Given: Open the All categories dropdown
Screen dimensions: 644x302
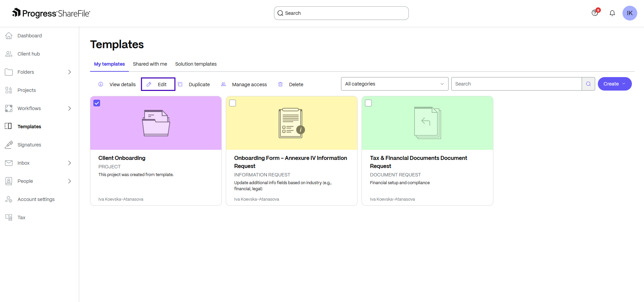Looking at the screenshot, I should click(395, 84).
